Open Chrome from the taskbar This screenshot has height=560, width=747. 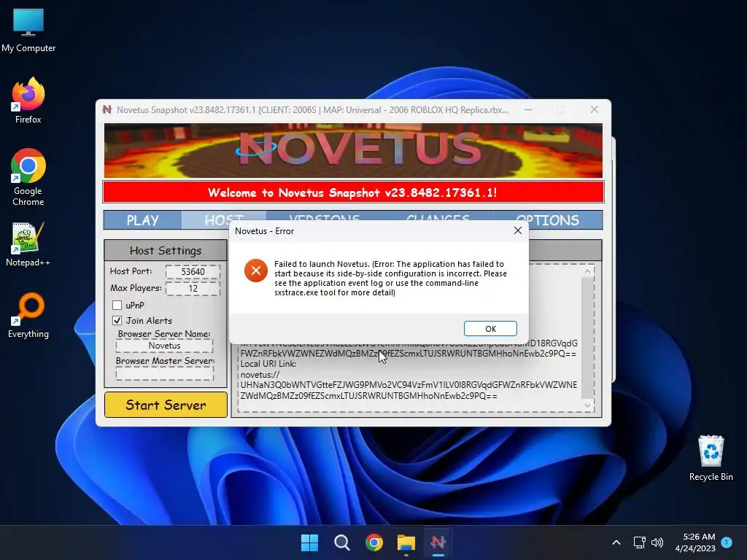click(x=374, y=542)
